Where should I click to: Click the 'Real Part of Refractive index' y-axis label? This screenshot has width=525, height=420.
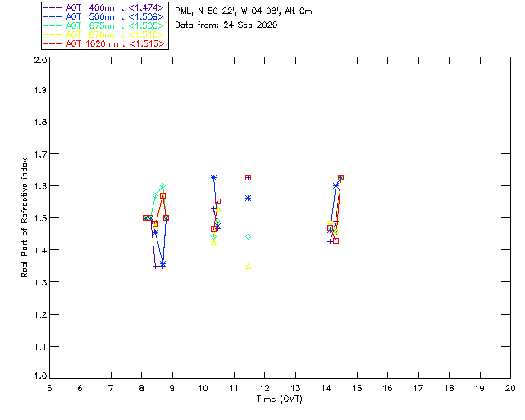click(x=24, y=217)
